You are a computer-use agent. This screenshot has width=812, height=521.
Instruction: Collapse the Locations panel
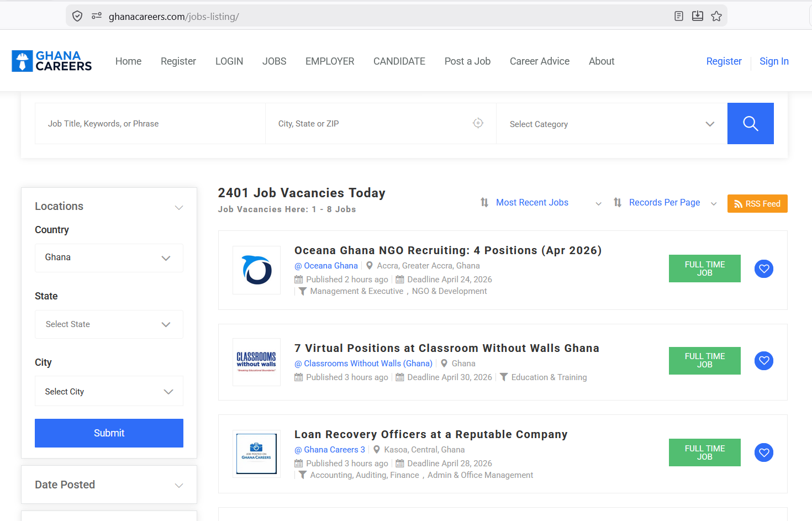click(x=178, y=207)
